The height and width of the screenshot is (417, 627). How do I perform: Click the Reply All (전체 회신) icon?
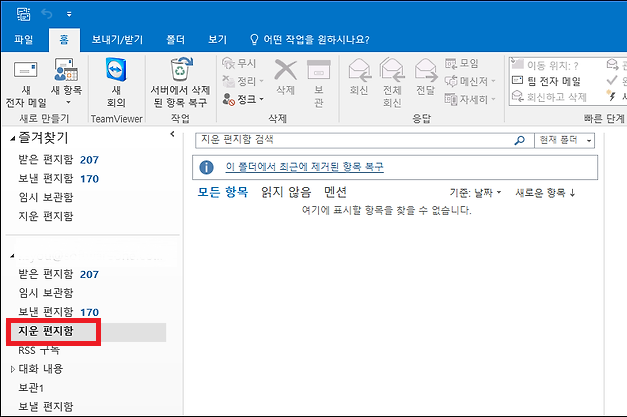coord(392,70)
